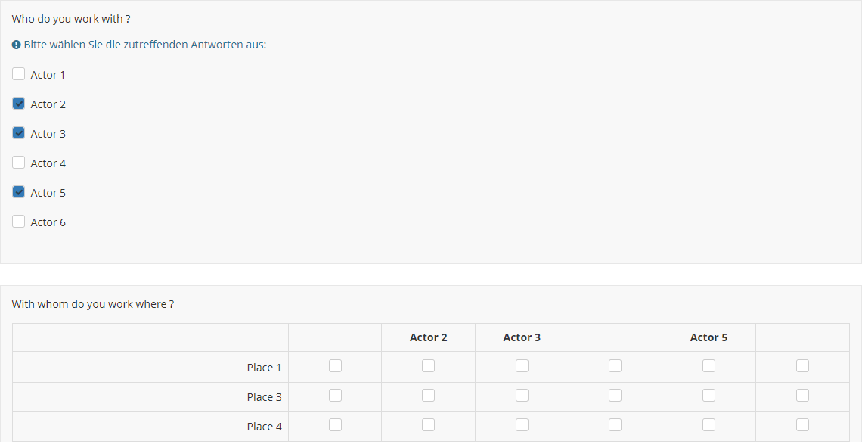868x447 pixels.
Task: Uncheck the Actor 2 checkbox
Action: pos(19,104)
